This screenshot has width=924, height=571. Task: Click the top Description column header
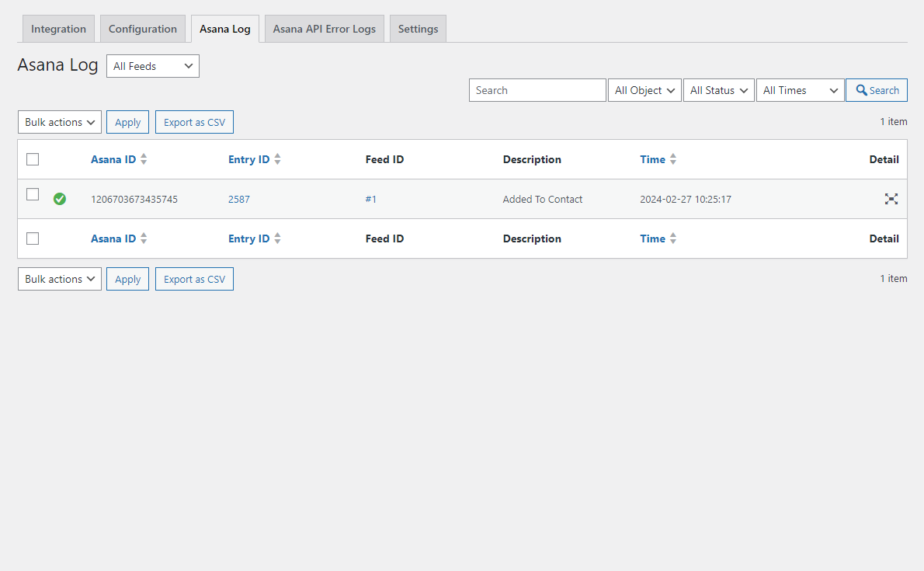532,159
